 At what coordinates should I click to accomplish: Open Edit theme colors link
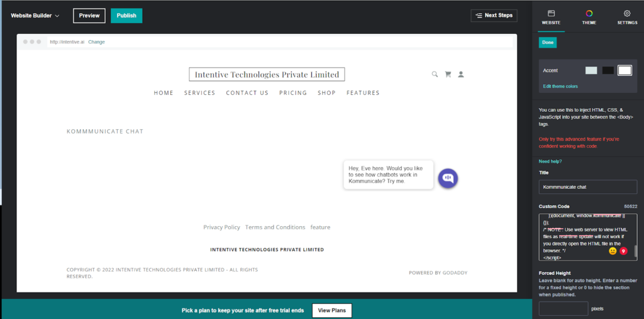[560, 86]
